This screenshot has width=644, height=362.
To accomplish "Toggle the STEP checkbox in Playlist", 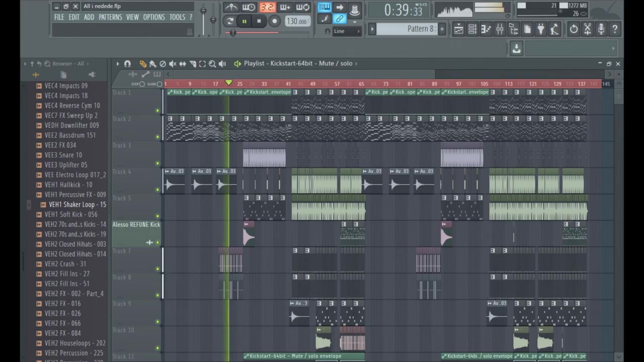I will (142, 84).
